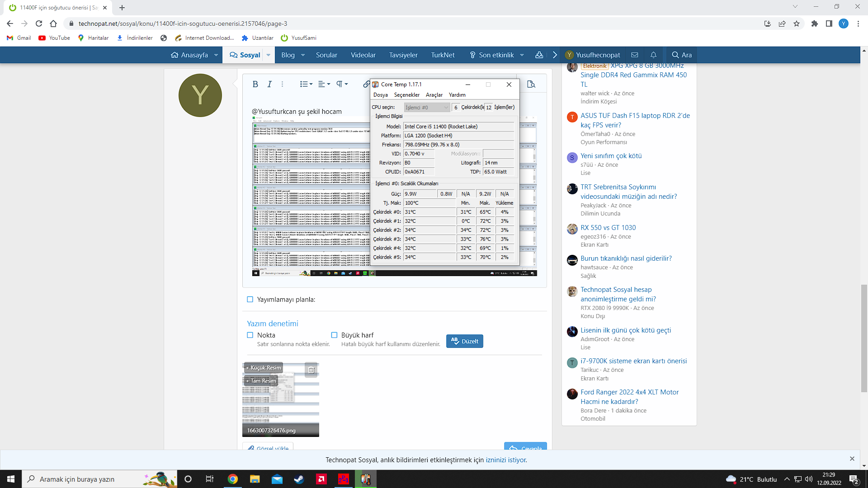
Task: Open the RX 550 vs GT 1030 thread
Action: (x=608, y=227)
